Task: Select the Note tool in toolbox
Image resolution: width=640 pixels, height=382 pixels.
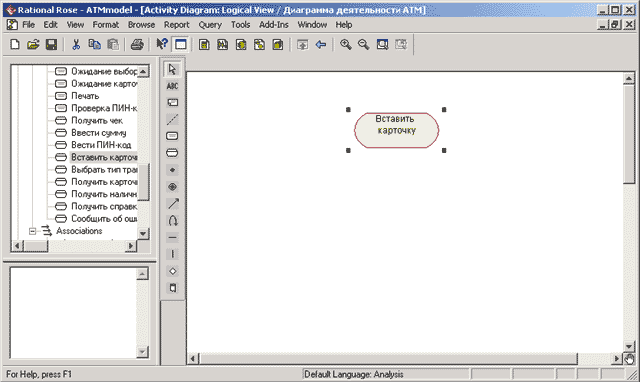Action: point(172,102)
